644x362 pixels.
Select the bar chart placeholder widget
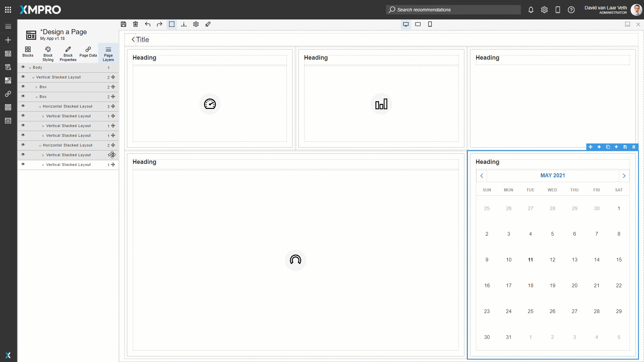(x=381, y=104)
